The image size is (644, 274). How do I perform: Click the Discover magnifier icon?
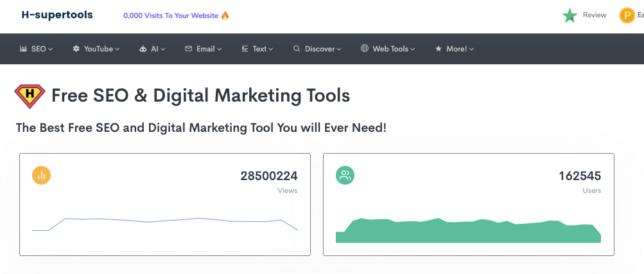pos(297,49)
